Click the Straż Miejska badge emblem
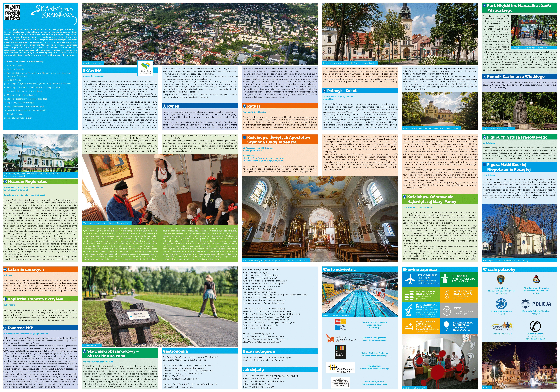The height and width of the screenshot is (392, 560). coord(501,280)
